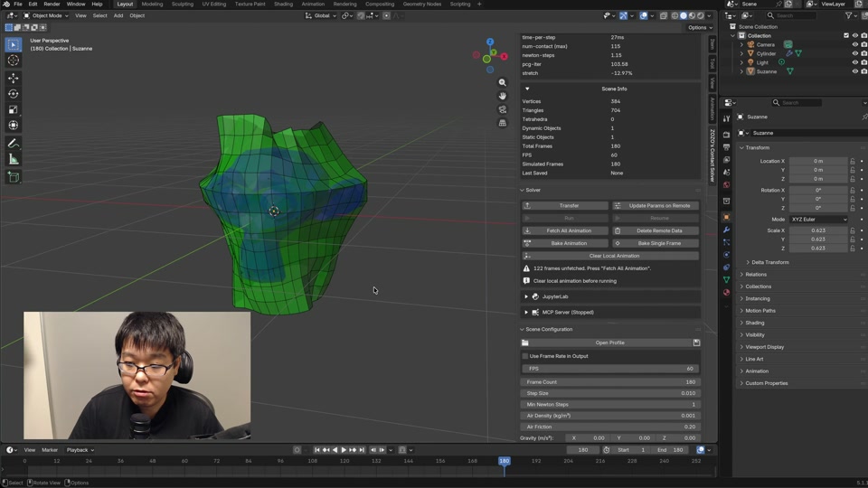
Task: Select the Move tool
Action: [14, 78]
